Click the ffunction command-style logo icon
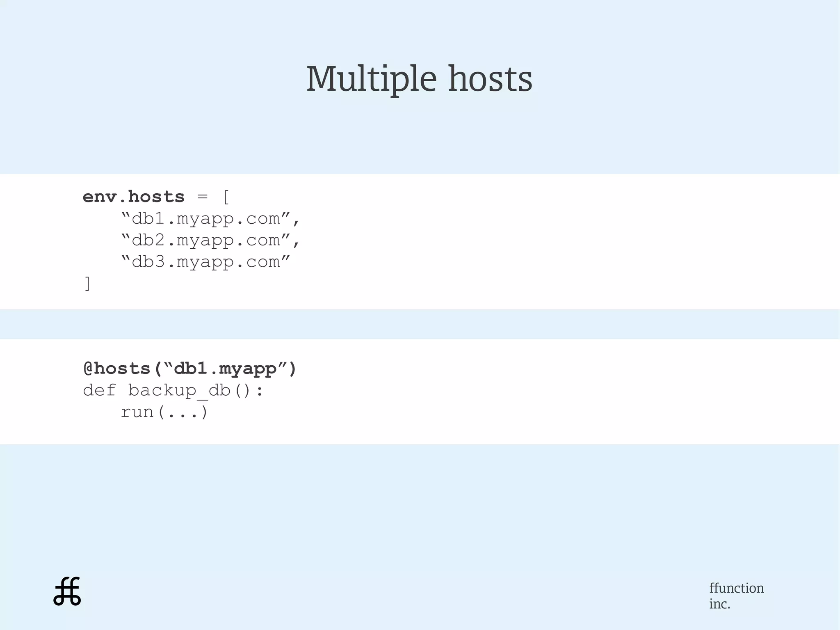840x630 pixels. coord(67,591)
